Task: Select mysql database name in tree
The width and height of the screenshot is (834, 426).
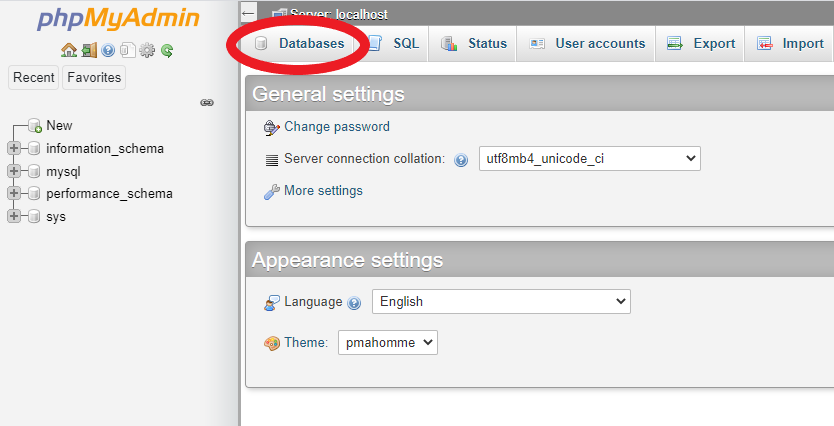Action: [63, 172]
